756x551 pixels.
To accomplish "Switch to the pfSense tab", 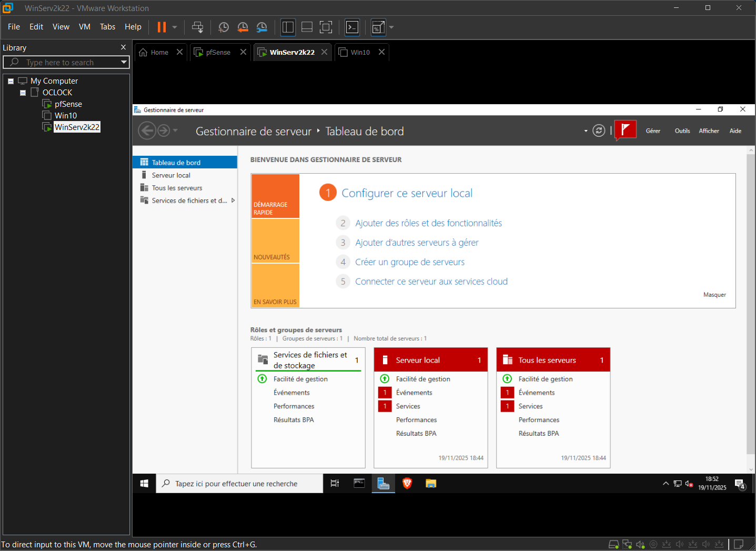I will pyautogui.click(x=218, y=52).
